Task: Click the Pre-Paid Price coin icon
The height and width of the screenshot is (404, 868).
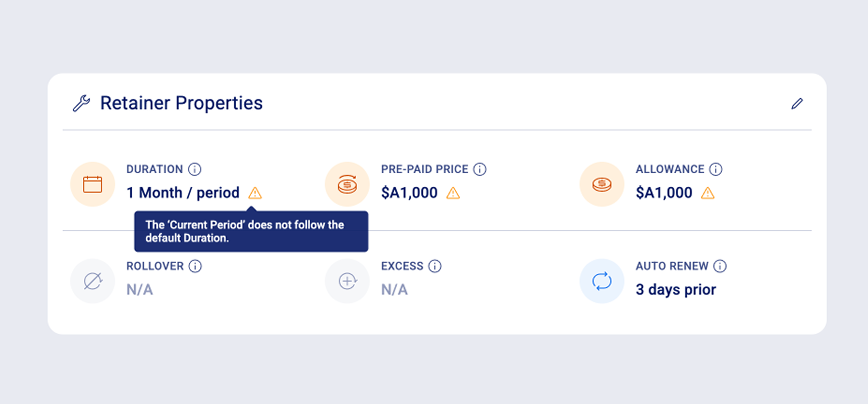Action: [x=347, y=184]
